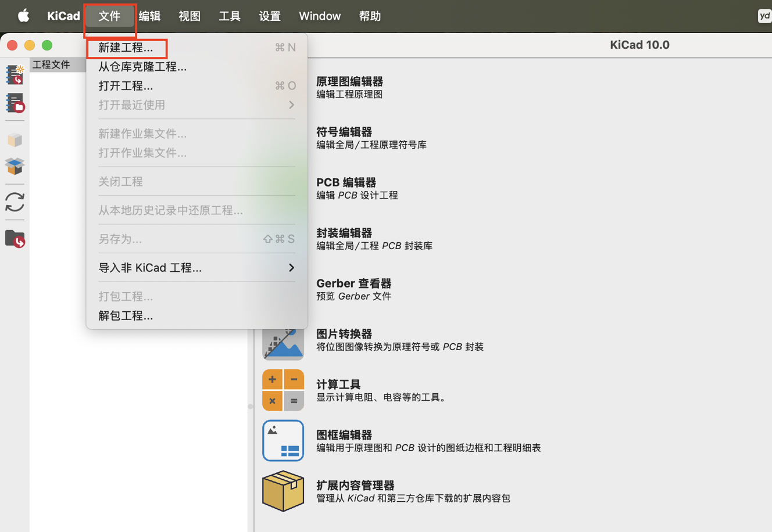Open the 图框编辑器 icon

(x=283, y=440)
